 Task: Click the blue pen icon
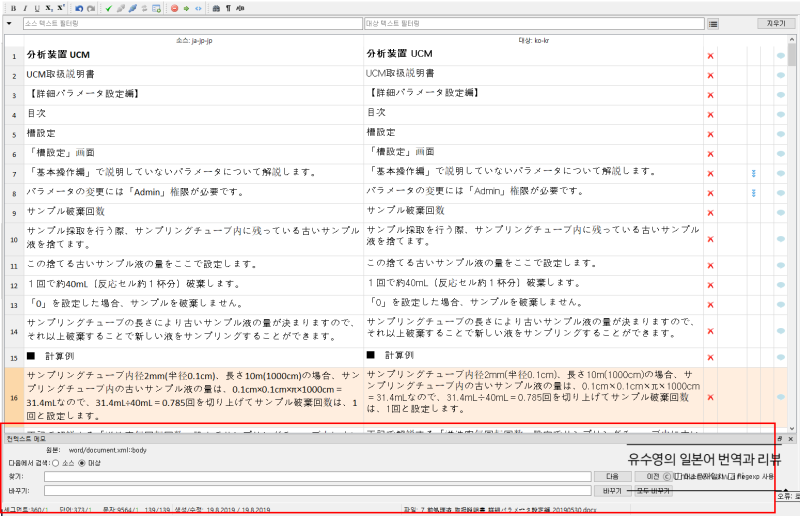point(133,8)
